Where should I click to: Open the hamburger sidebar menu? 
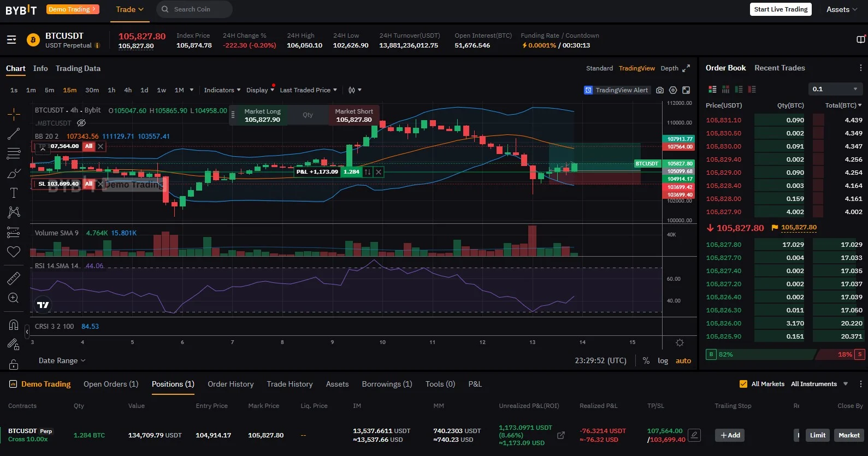tap(11, 40)
